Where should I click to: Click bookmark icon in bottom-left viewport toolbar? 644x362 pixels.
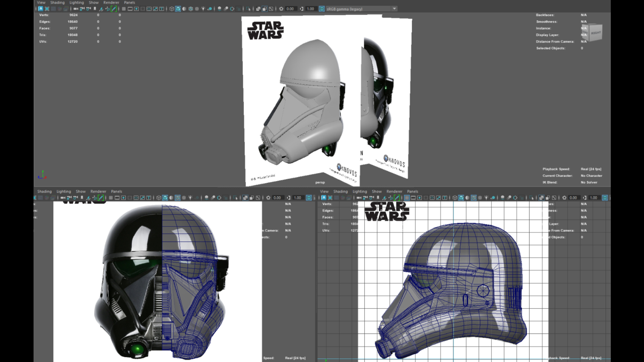click(82, 198)
